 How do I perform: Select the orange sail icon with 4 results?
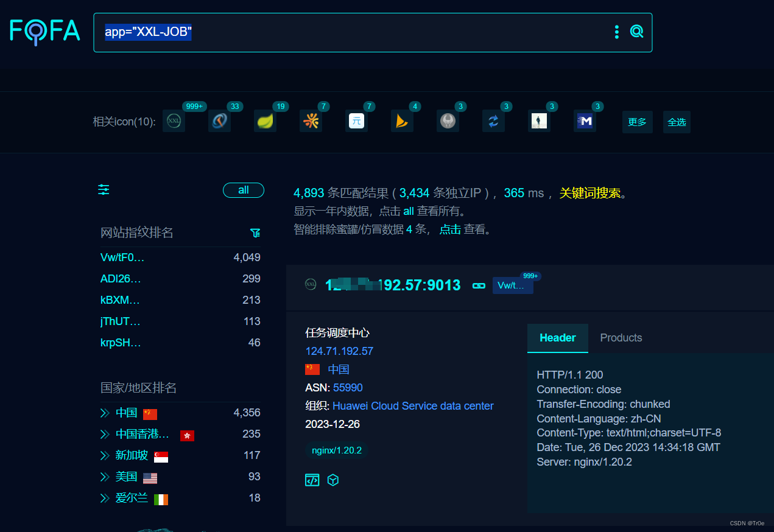click(402, 121)
